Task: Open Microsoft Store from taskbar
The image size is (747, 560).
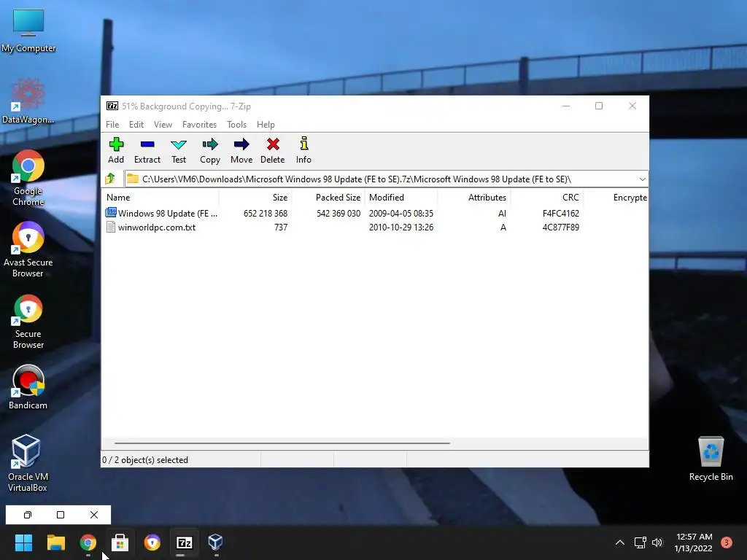Action: [120, 542]
